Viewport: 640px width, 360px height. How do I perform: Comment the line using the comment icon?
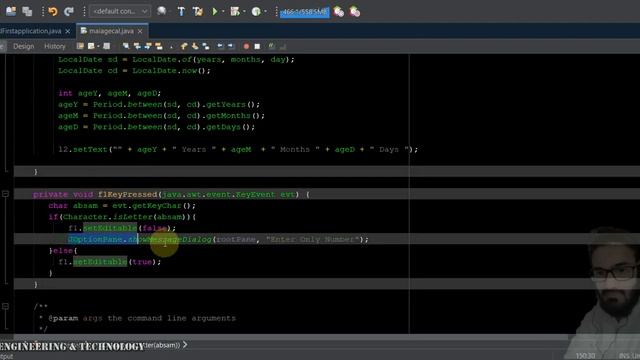point(271,46)
